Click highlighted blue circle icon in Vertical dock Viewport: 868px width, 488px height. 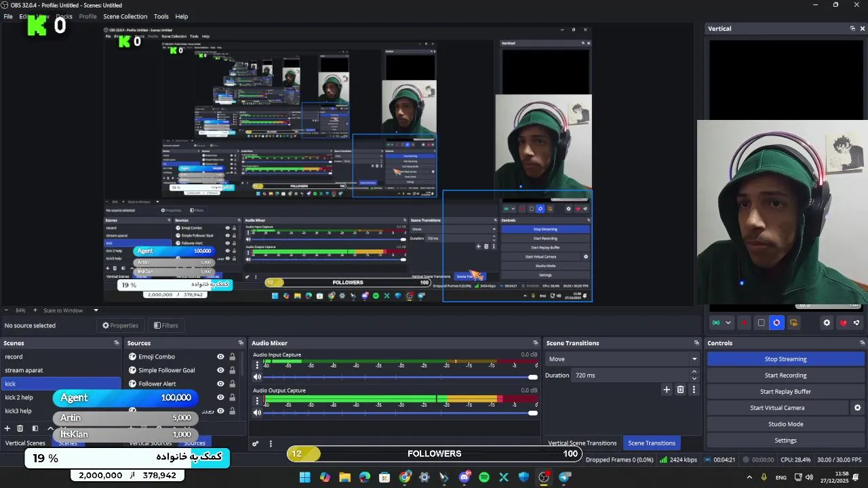777,323
